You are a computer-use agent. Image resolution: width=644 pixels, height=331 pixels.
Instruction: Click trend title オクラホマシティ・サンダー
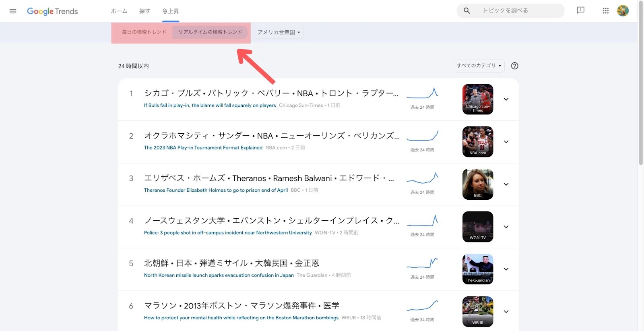click(x=272, y=136)
